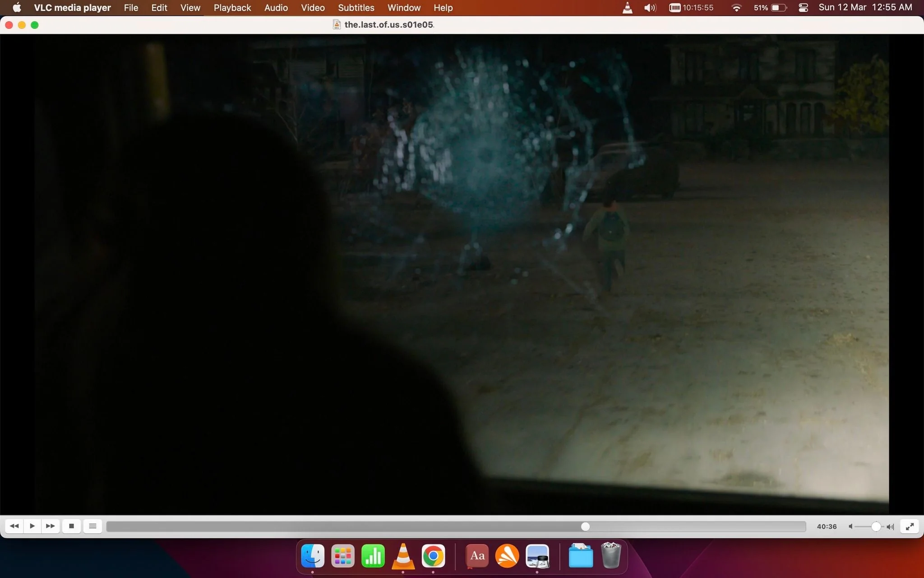Mute audio with the small speaker icon
The image size is (924, 578).
tap(850, 527)
